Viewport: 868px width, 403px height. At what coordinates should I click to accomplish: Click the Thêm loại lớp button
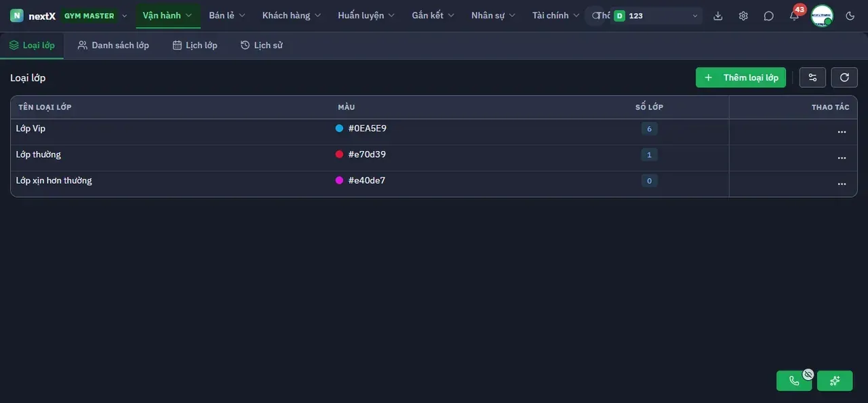coord(741,77)
